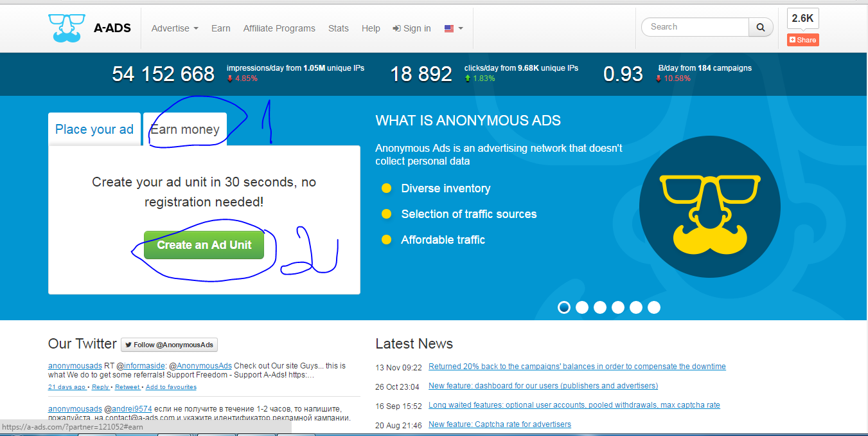
Task: Click Follow @AnonymousAds Twitter button
Action: pyautogui.click(x=170, y=345)
